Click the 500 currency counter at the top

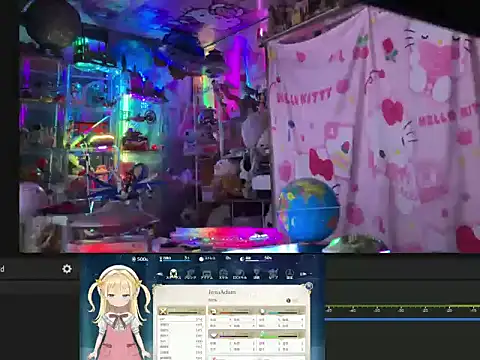tap(140, 259)
